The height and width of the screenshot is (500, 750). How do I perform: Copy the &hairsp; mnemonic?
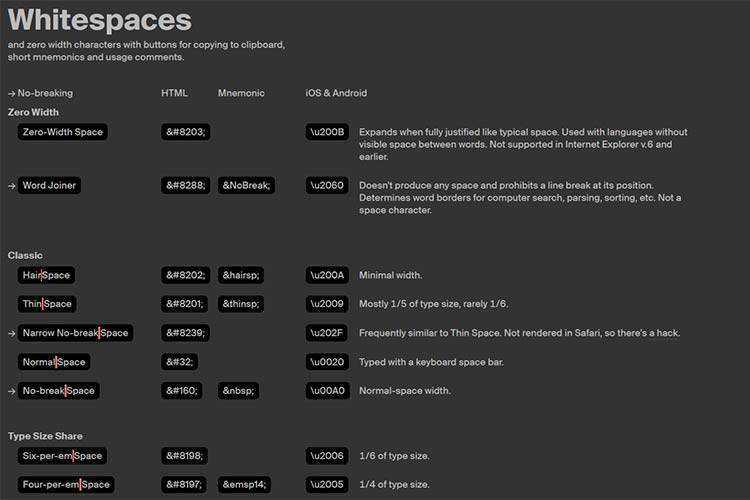click(241, 275)
